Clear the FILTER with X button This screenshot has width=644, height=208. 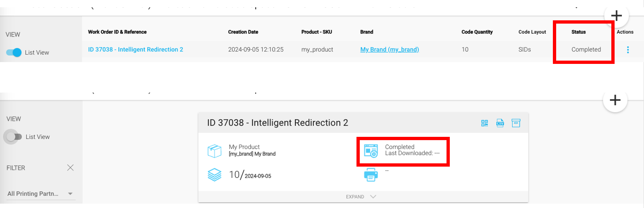pos(70,168)
